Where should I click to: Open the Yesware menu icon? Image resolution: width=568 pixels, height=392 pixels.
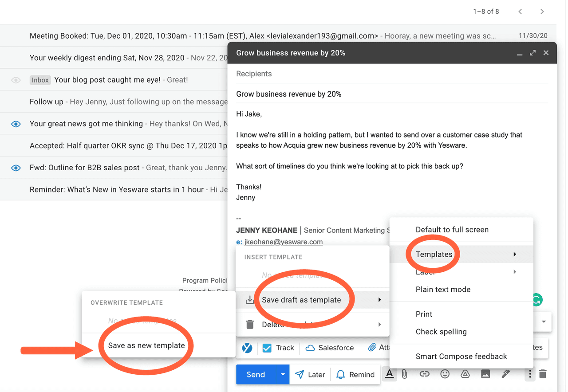tap(247, 348)
